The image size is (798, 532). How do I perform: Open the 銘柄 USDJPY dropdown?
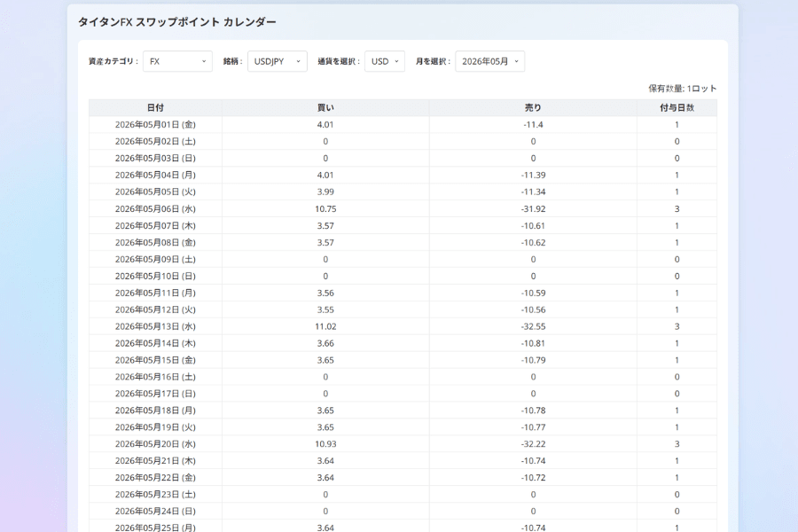click(x=278, y=61)
